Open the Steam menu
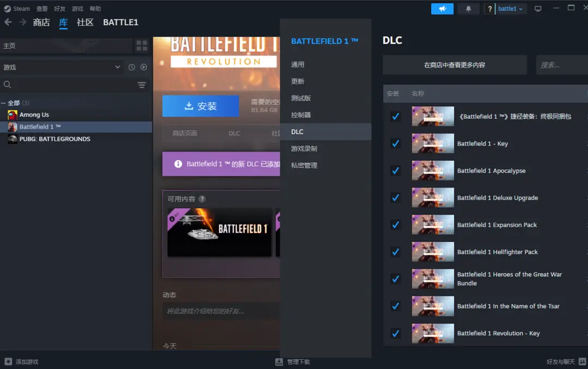The image size is (588, 369). [21, 9]
